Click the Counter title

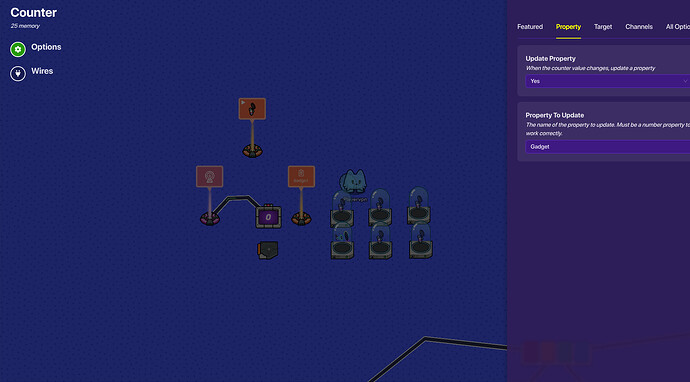point(33,12)
